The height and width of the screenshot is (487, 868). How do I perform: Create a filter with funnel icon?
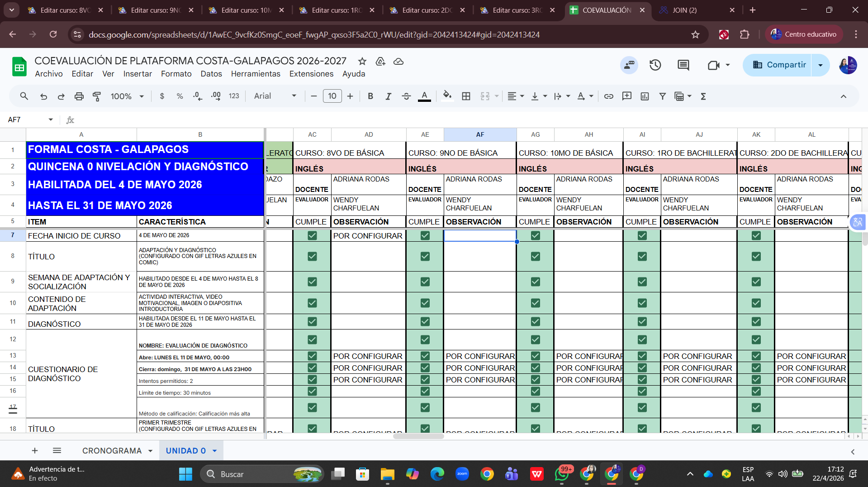(x=662, y=96)
